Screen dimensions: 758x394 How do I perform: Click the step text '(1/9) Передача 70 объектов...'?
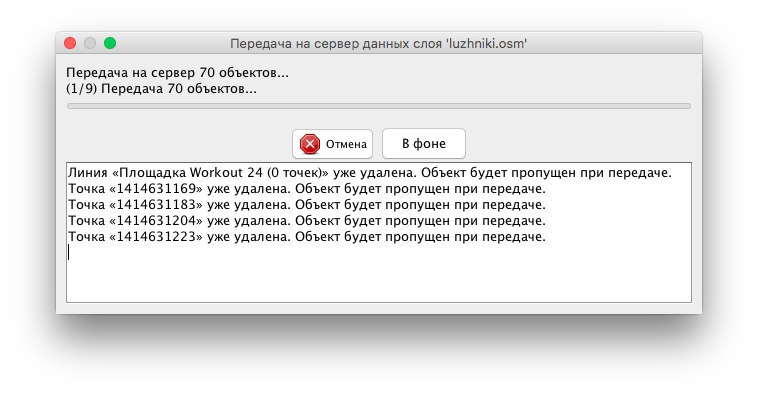[161, 89]
